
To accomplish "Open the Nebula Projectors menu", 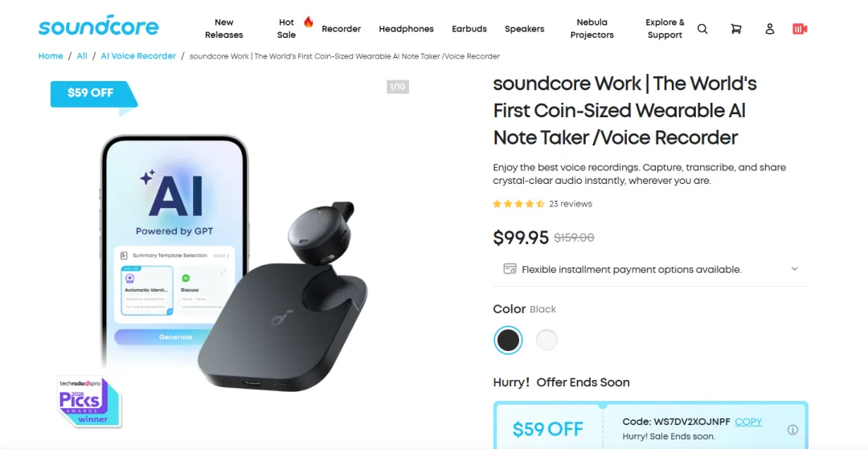I will click(592, 29).
